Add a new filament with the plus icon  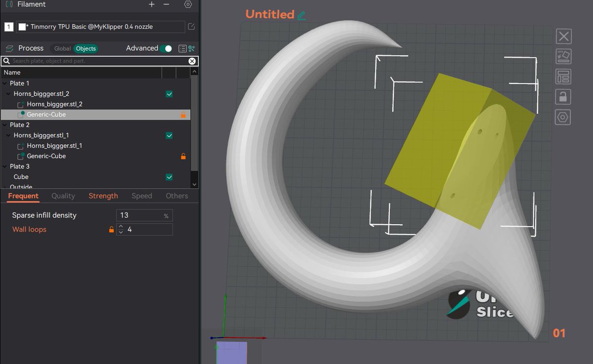click(152, 4)
